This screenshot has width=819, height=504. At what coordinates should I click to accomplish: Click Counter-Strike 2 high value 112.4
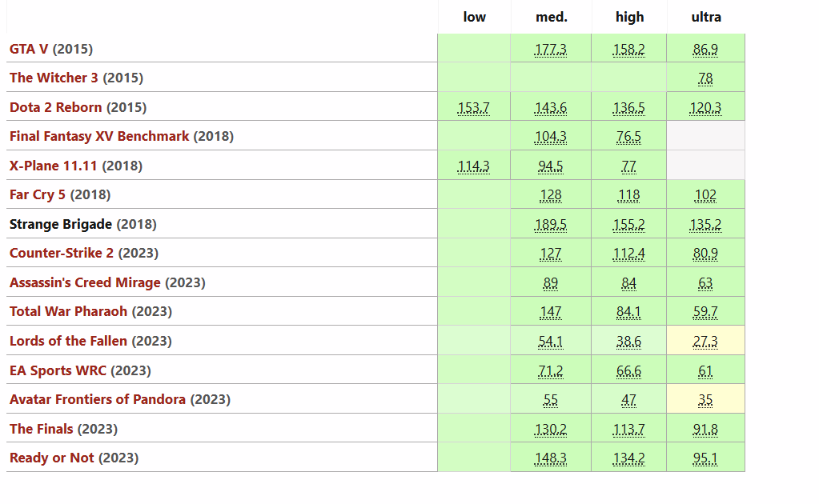point(629,254)
